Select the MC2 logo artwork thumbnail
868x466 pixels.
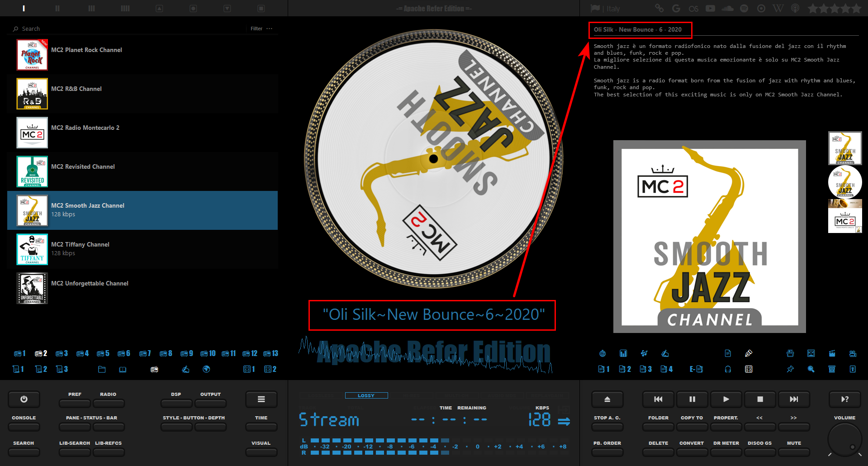click(x=845, y=221)
